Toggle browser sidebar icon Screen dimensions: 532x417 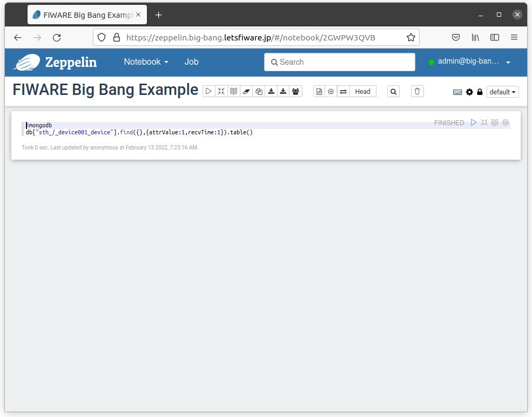[x=495, y=38]
